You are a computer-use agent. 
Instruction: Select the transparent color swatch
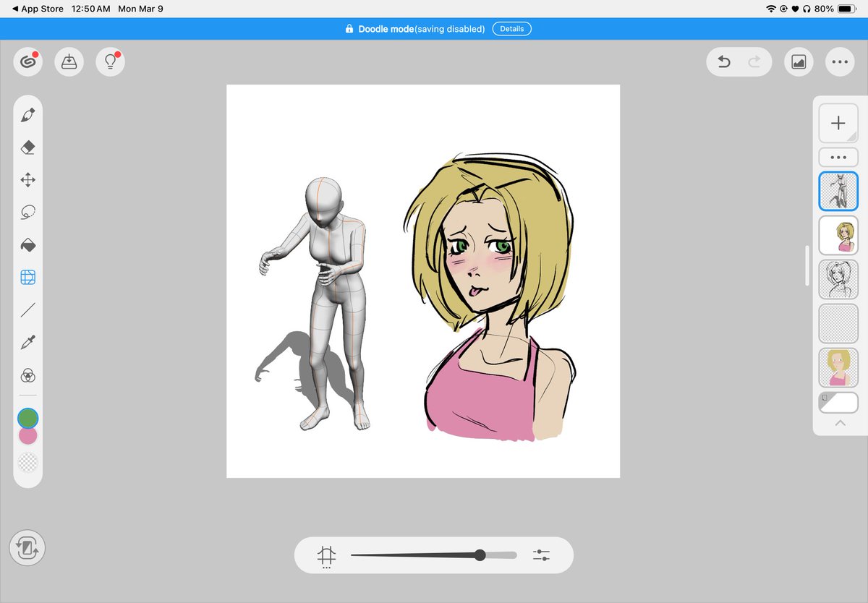[28, 463]
